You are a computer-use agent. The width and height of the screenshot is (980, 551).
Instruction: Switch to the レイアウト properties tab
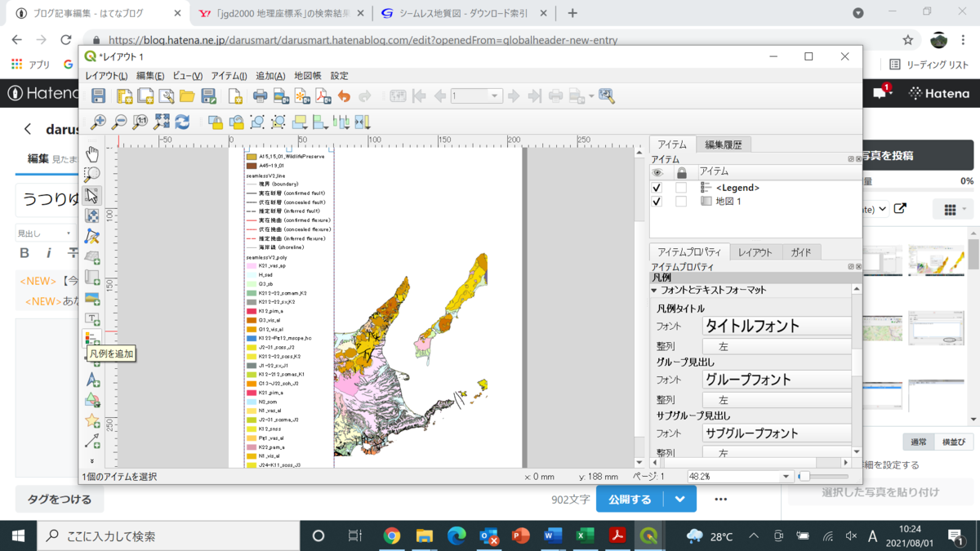(x=755, y=252)
